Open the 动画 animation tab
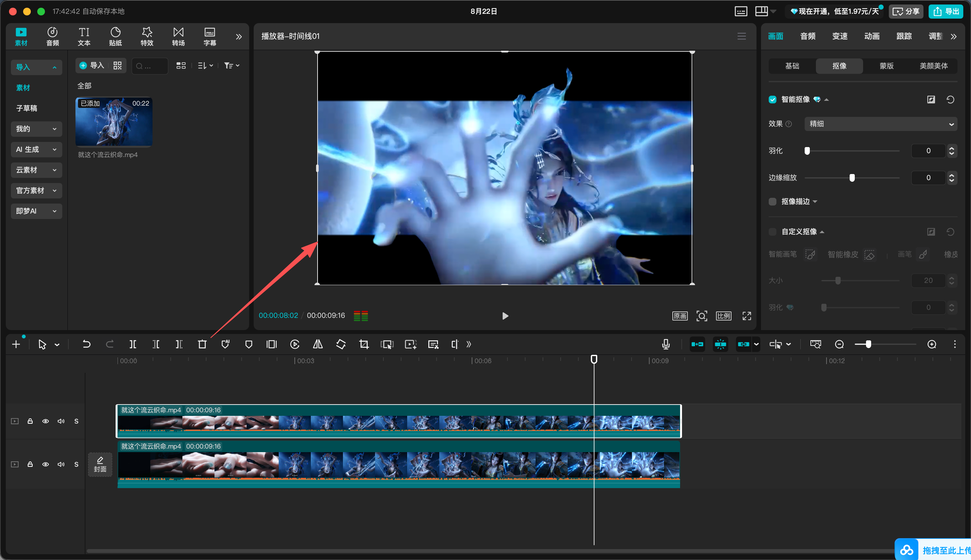 coord(872,36)
